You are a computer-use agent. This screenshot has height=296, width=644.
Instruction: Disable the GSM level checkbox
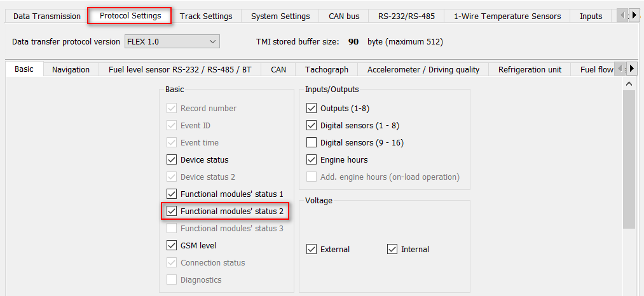click(x=172, y=246)
